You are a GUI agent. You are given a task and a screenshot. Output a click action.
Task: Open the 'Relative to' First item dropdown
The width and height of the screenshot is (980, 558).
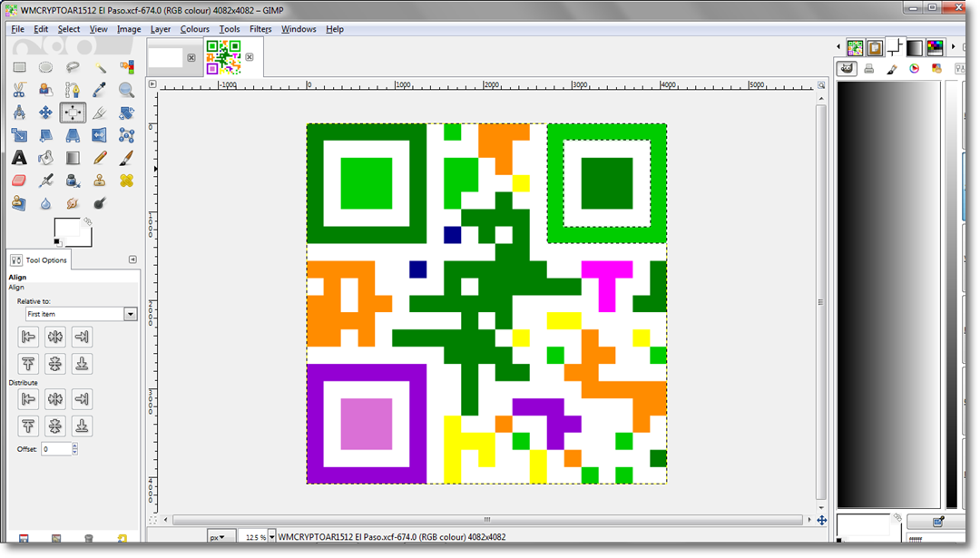pyautogui.click(x=82, y=314)
